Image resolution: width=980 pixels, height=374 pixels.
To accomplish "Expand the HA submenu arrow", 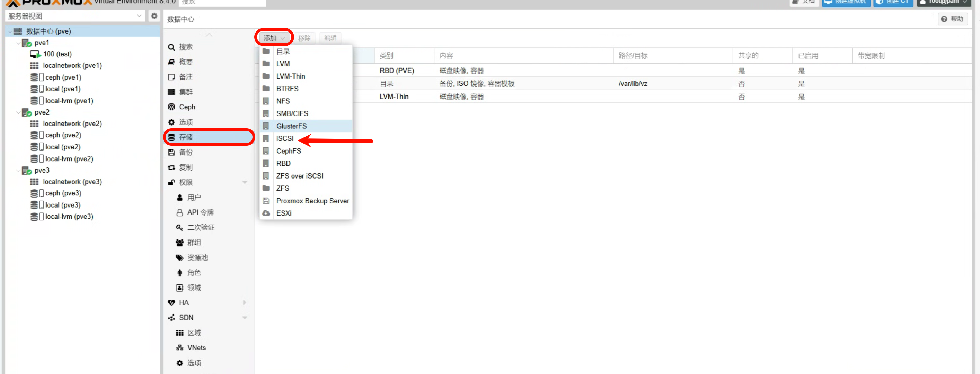I will [x=245, y=302].
